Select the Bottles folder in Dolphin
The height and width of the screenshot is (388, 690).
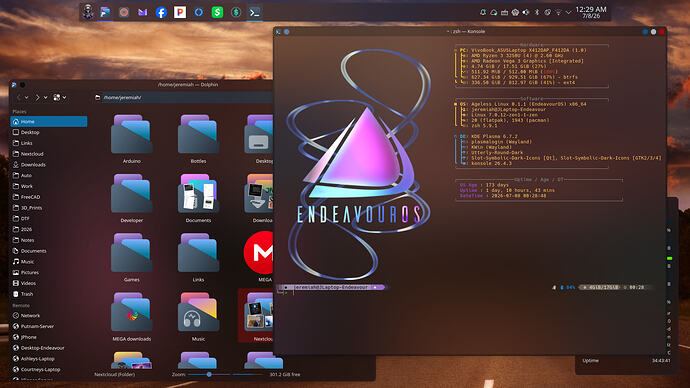pos(198,139)
